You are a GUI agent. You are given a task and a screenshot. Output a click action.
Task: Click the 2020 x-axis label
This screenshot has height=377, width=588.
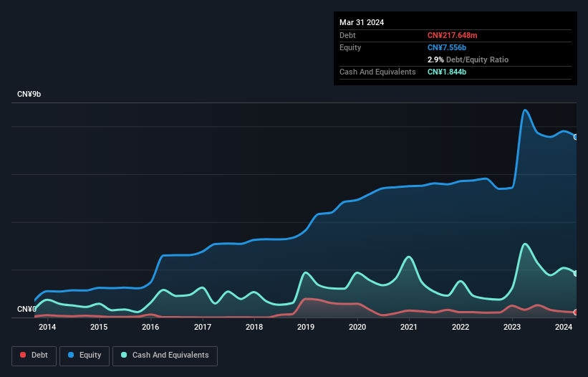pyautogui.click(x=357, y=327)
